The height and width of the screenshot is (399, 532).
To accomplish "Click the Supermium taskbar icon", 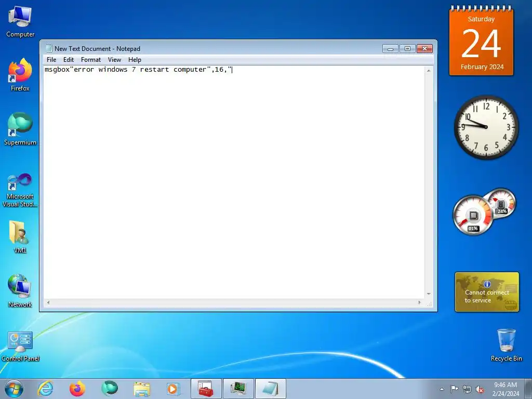I will [x=110, y=389].
